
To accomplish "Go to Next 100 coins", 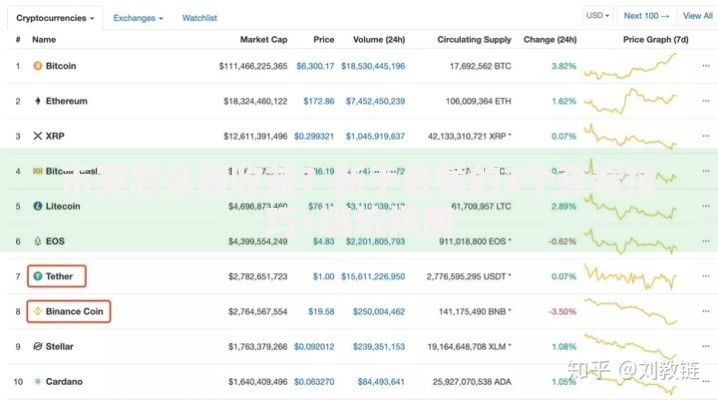I will pyautogui.click(x=646, y=16).
